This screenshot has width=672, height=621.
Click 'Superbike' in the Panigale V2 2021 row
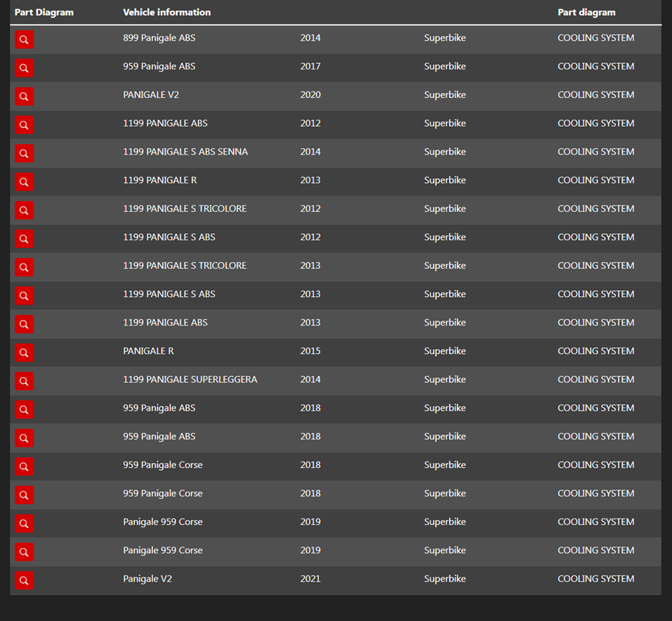(x=445, y=579)
